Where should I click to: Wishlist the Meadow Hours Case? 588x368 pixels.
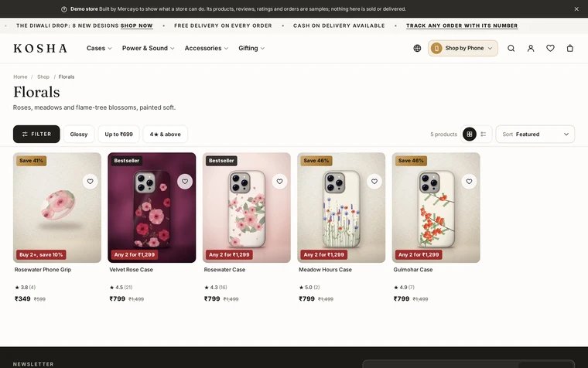coord(374,182)
